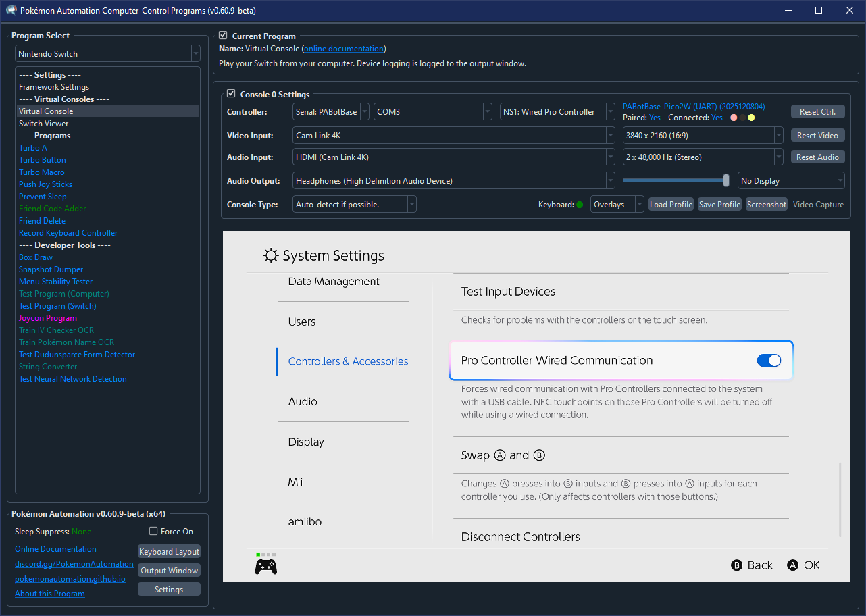Click the yellow controller status dot

[x=751, y=118]
